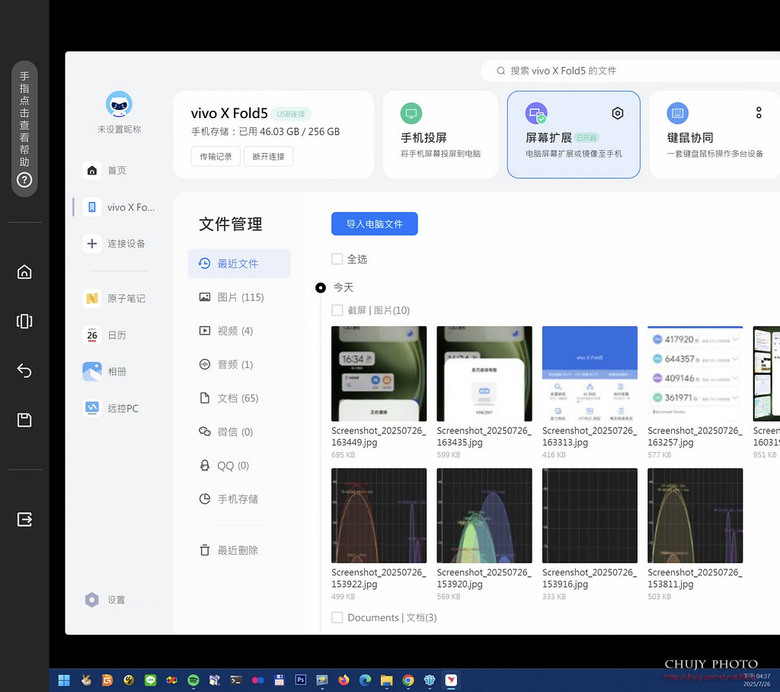Screen dimensions: 780x692
Task: Open thumbnail Screenshot_20250726_153920.jpg
Action: point(485,515)
